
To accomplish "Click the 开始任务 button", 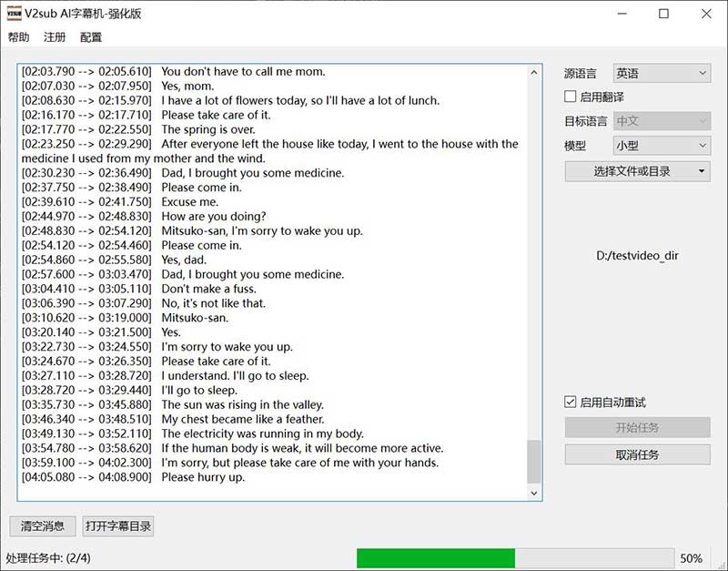I will 637,426.
